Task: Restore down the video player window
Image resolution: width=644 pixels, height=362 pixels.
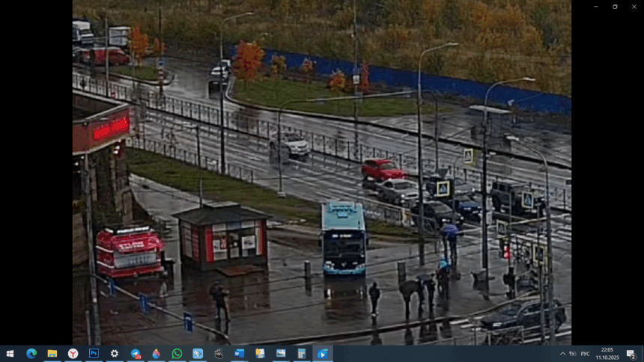Action: click(x=615, y=7)
